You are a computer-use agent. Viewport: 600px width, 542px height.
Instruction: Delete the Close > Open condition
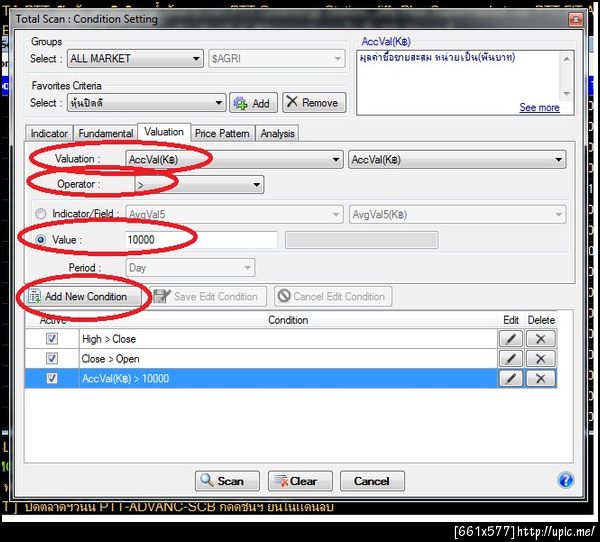point(540,359)
